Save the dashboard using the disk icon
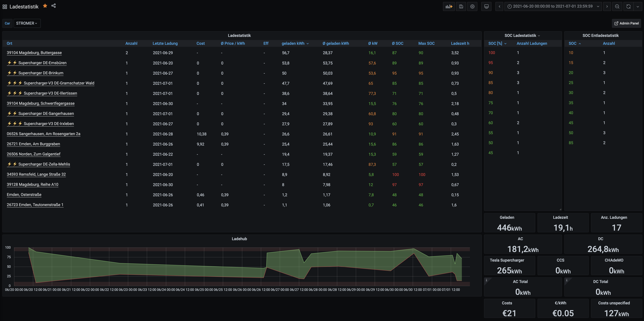 tap(461, 6)
